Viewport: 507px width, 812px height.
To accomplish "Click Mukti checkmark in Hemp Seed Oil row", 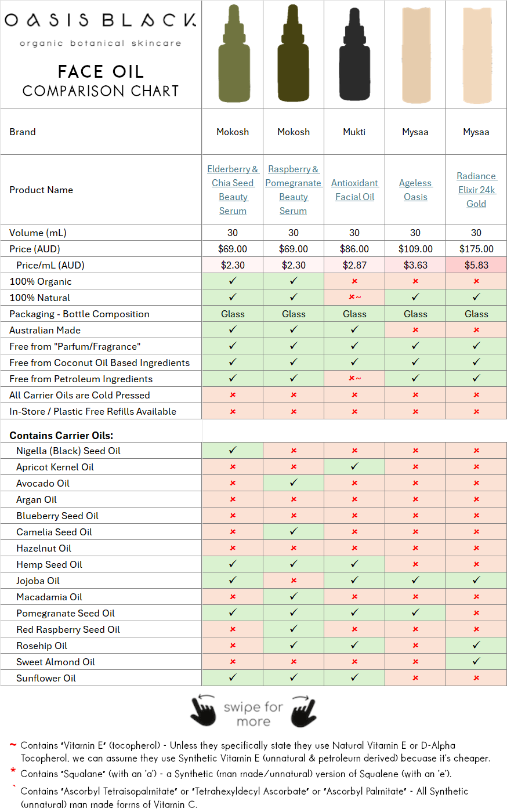I will (354, 564).
